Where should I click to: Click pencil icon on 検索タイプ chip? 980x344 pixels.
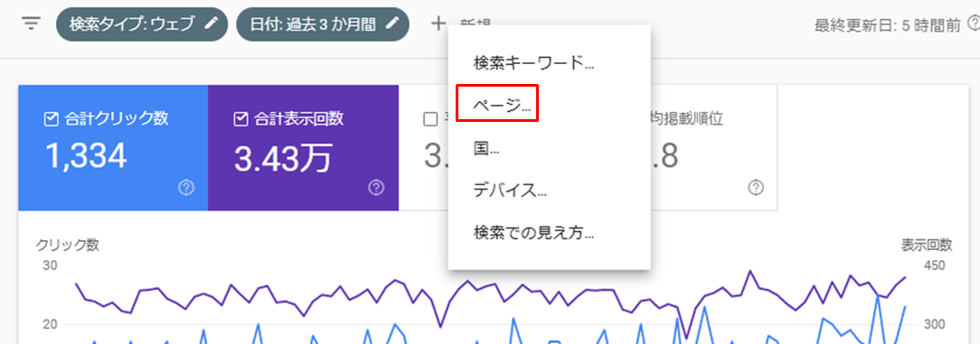tap(212, 23)
